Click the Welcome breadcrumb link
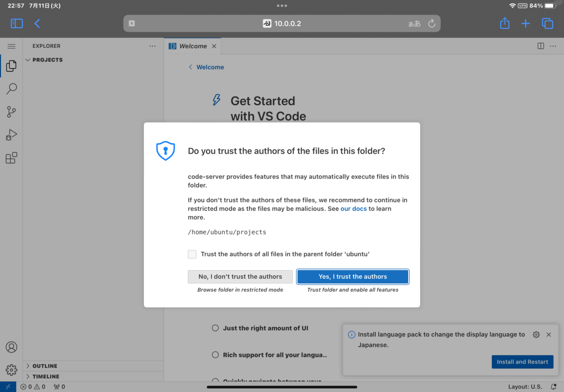The image size is (564, 392). tap(210, 67)
